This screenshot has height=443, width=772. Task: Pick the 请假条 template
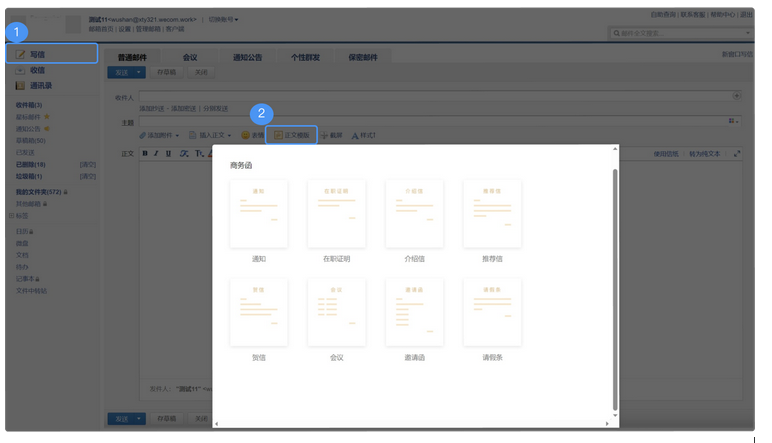[492, 313]
